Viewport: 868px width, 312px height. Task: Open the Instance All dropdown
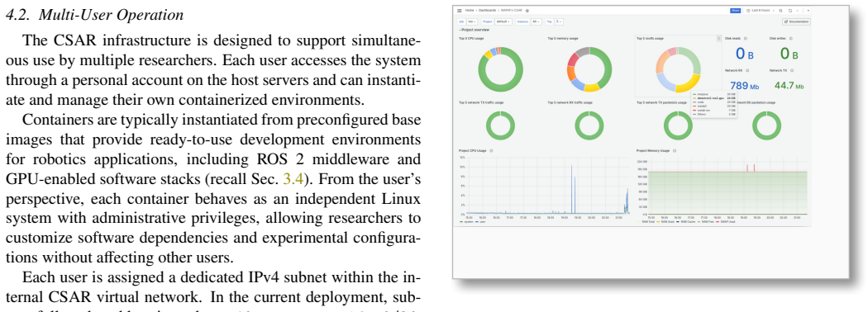(x=536, y=21)
